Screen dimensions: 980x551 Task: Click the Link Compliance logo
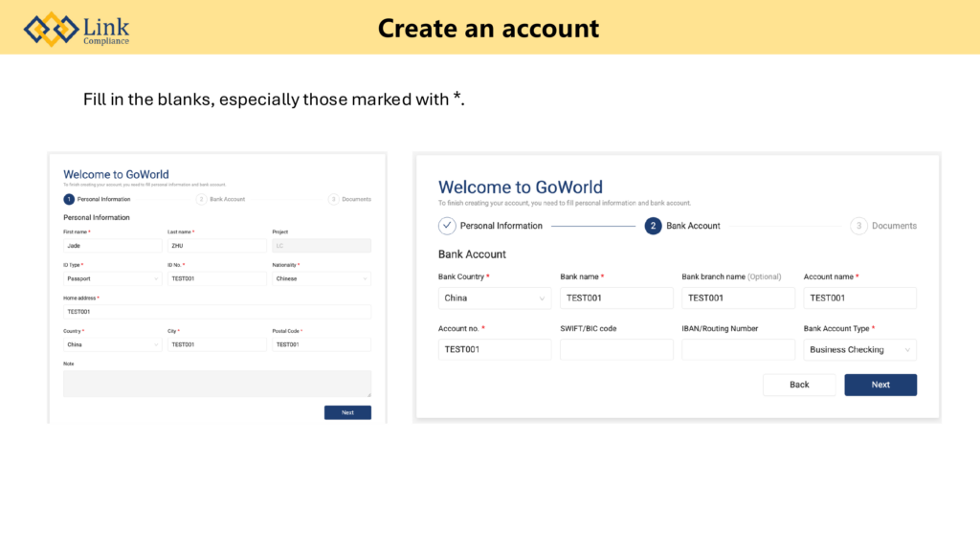tap(77, 29)
